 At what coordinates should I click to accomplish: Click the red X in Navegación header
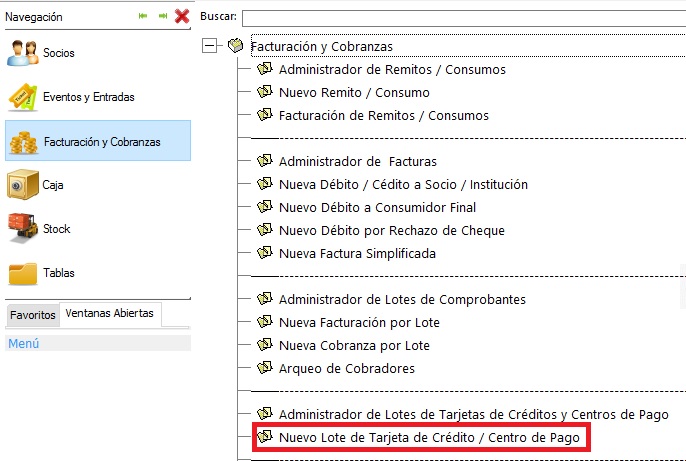tap(181, 16)
